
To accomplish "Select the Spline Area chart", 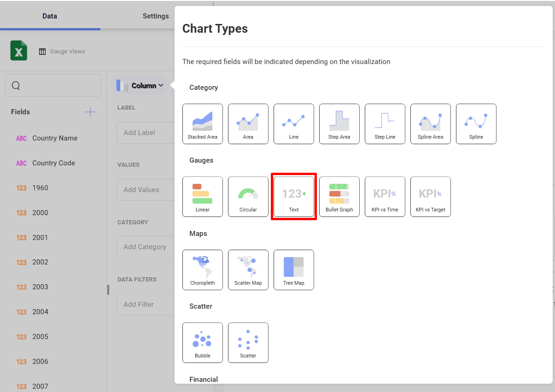I will (x=431, y=124).
